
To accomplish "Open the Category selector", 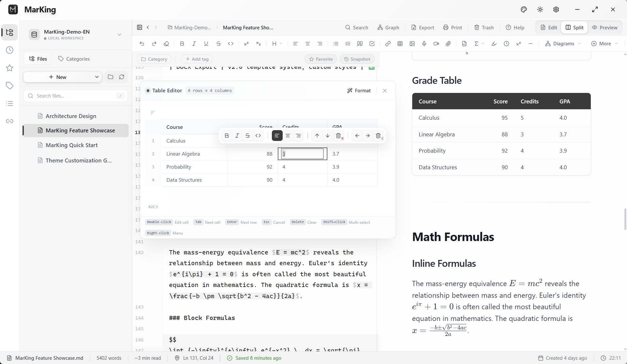I will [x=154, y=59].
